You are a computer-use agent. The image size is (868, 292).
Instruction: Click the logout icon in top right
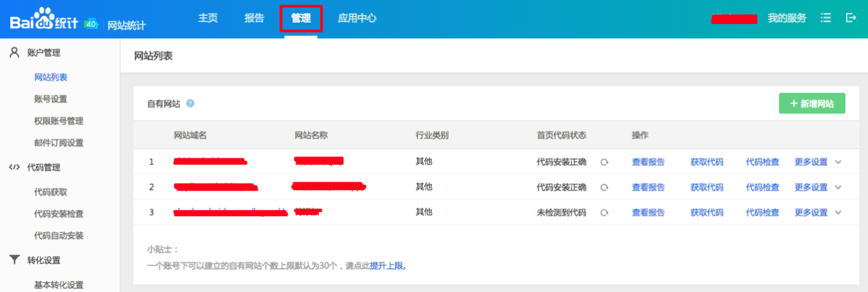[x=851, y=19]
